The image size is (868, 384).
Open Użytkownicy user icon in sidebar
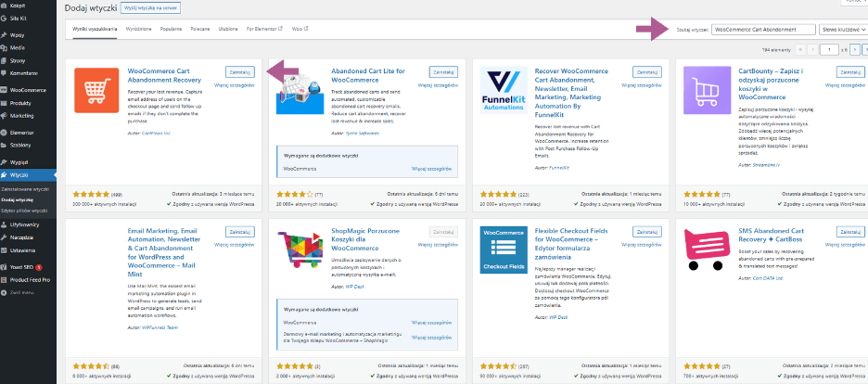pyautogui.click(x=4, y=224)
